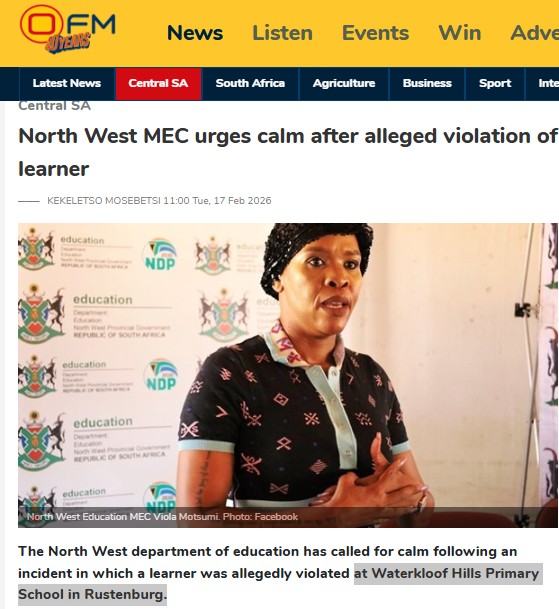
Task: Open the Viola Motsumi article photo
Action: [287, 375]
